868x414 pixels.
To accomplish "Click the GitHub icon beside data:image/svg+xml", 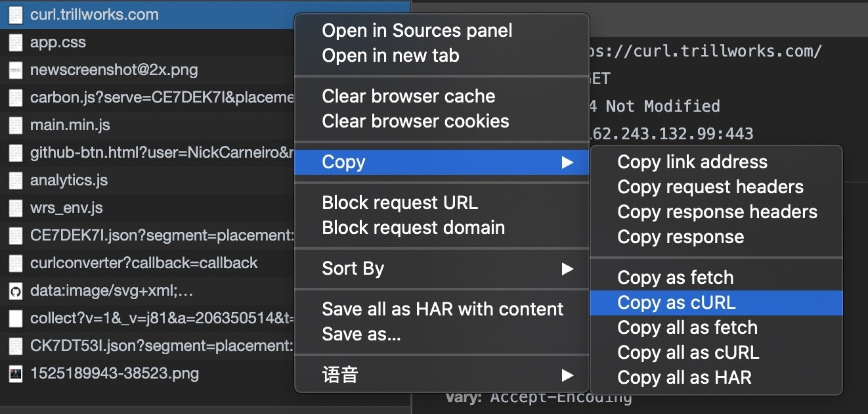I will click(15, 291).
